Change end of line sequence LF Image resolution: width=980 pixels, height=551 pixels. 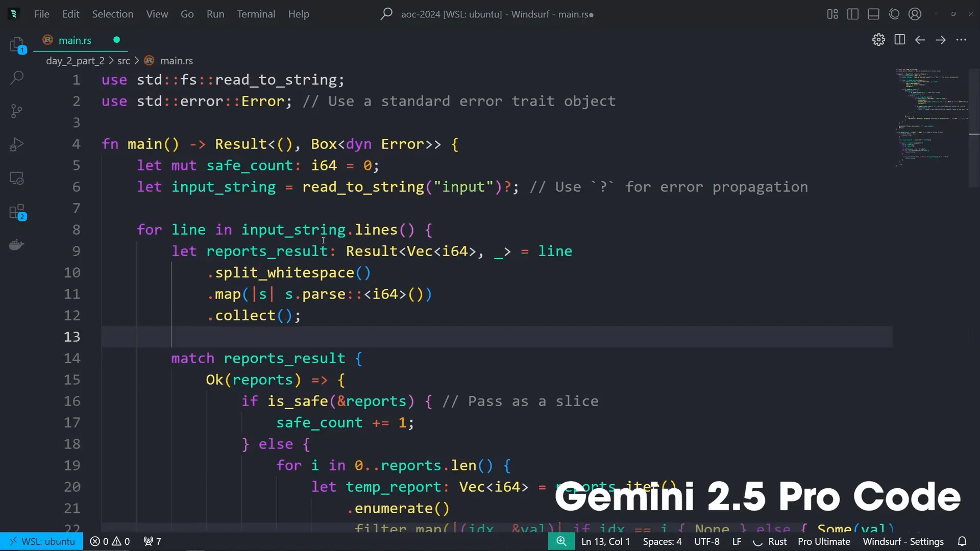point(737,541)
